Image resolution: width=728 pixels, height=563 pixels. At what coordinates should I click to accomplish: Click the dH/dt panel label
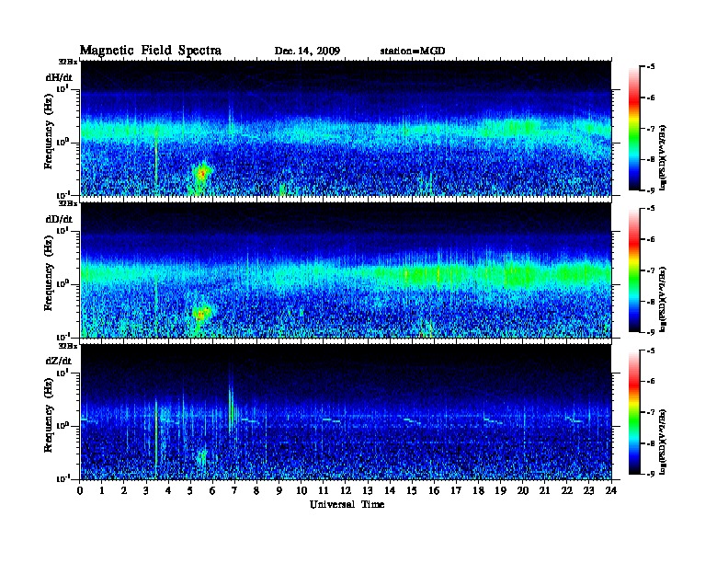point(60,77)
